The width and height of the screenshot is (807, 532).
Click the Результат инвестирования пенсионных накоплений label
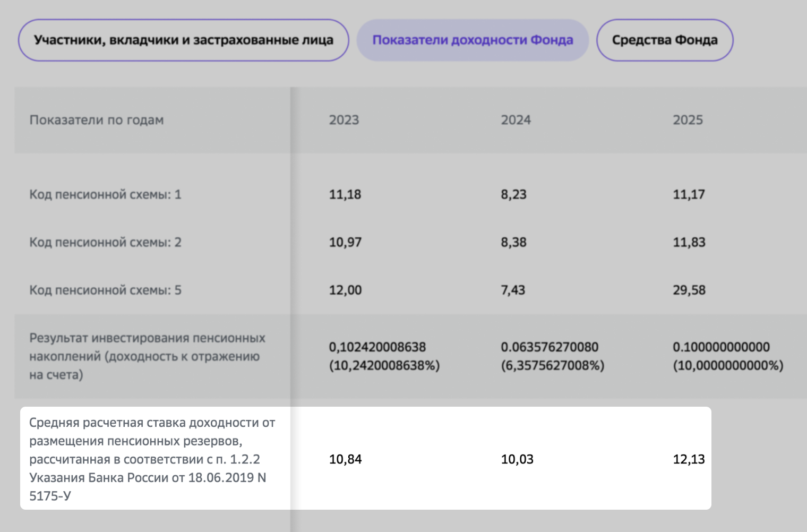(x=148, y=356)
